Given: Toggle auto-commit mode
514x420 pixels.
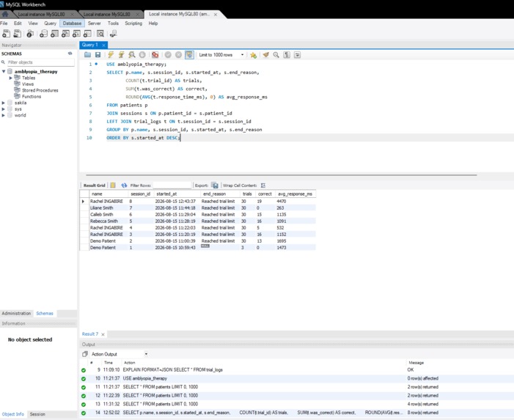Looking at the screenshot, I should [189, 55].
